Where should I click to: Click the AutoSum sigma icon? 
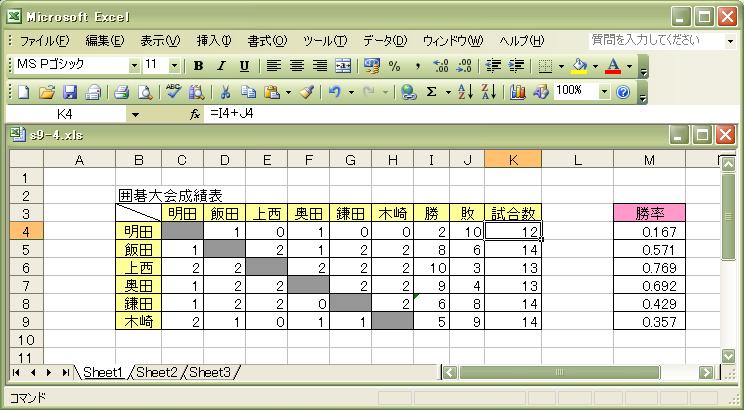(431, 92)
